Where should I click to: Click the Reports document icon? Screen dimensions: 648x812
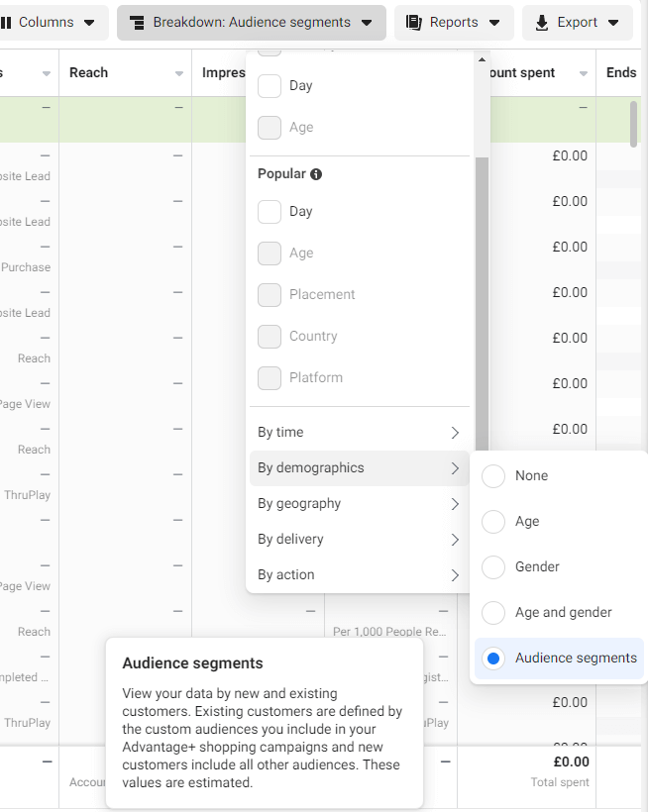414,22
